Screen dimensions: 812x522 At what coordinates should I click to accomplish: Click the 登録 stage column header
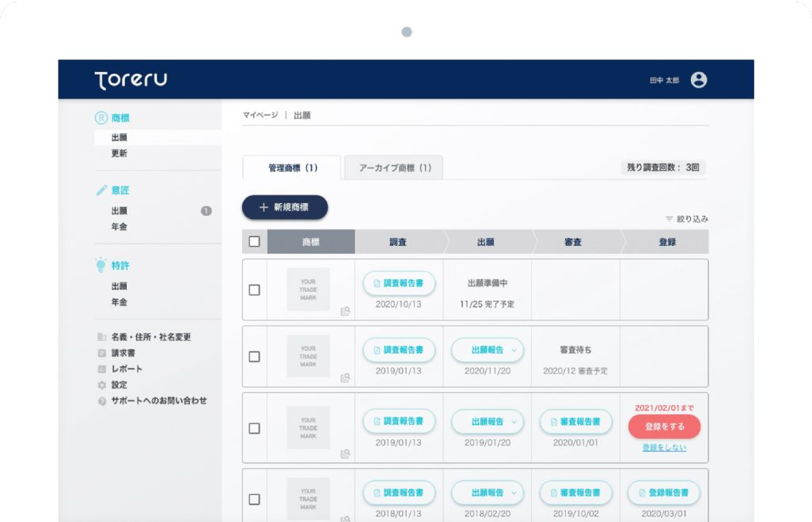(x=667, y=241)
